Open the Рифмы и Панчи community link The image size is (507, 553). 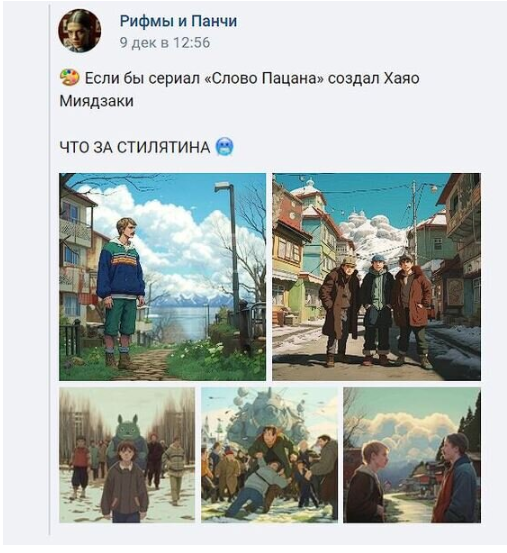click(178, 21)
